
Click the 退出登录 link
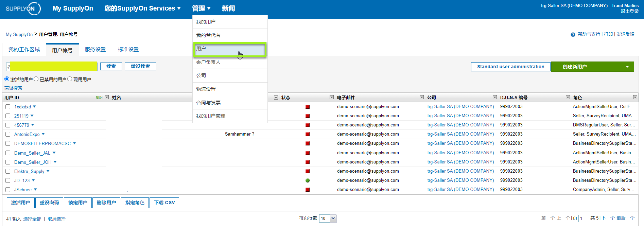629,11
